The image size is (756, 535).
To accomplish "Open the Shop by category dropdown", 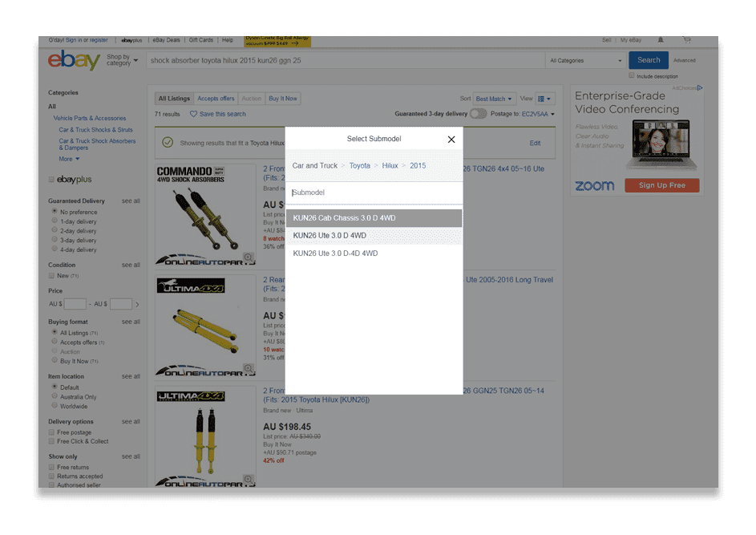I will (x=123, y=60).
